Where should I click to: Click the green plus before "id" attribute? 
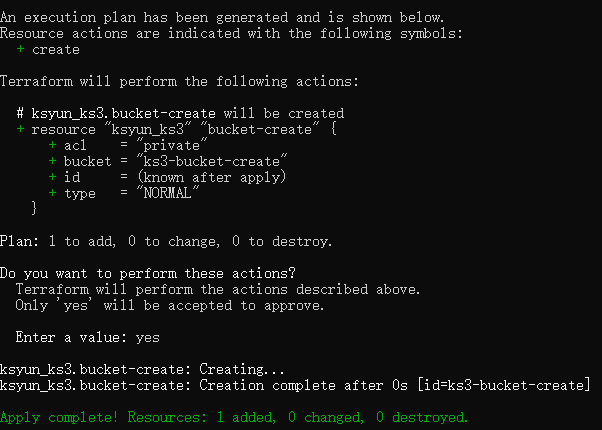[53, 177]
